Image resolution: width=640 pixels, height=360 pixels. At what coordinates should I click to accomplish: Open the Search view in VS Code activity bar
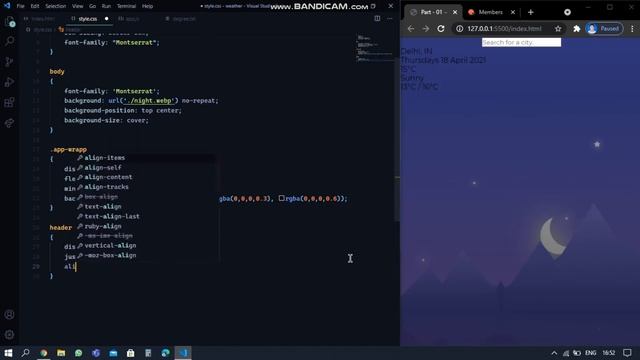pyautogui.click(x=9, y=41)
